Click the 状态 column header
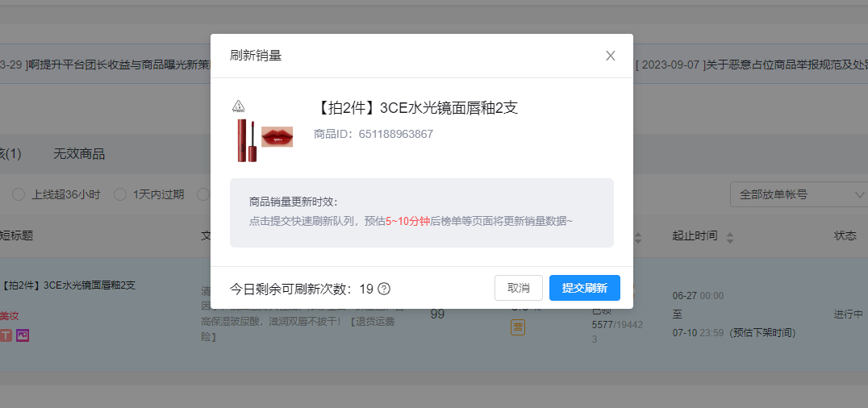Viewport: 868px width, 408px height. point(845,235)
